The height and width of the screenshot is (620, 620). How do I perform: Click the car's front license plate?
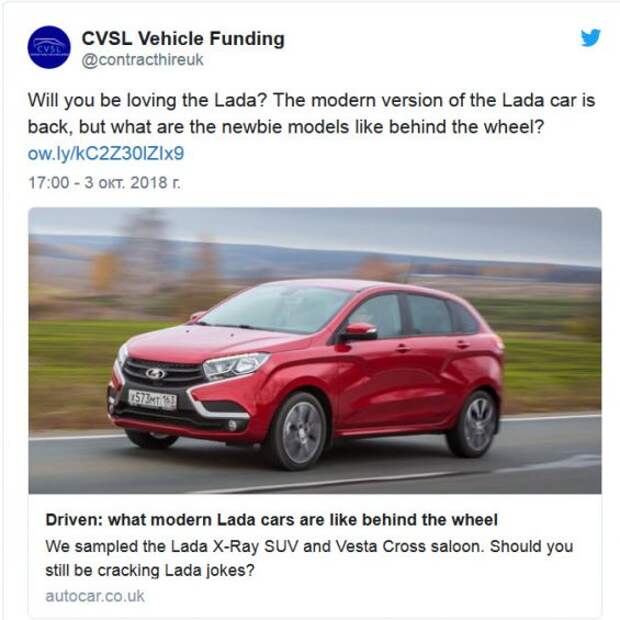pos(153,400)
